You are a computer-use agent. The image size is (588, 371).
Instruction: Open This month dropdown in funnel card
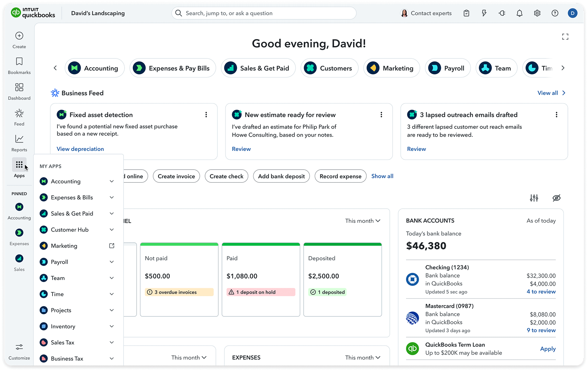tap(362, 221)
